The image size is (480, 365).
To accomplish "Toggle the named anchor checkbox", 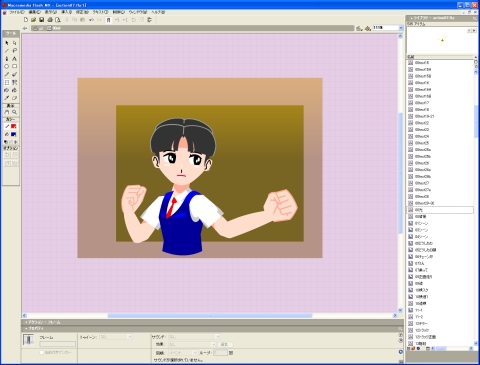I will pos(42,352).
